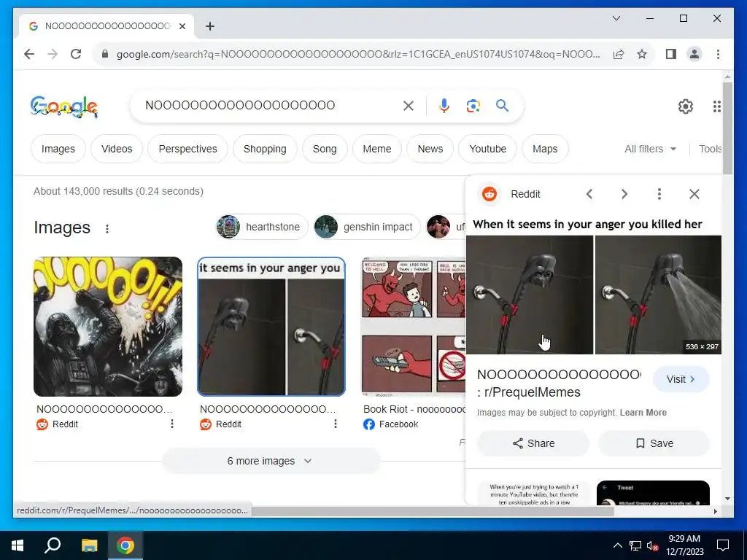Reload the Google search page
Screen dimensions: 747x560
click(x=76, y=54)
